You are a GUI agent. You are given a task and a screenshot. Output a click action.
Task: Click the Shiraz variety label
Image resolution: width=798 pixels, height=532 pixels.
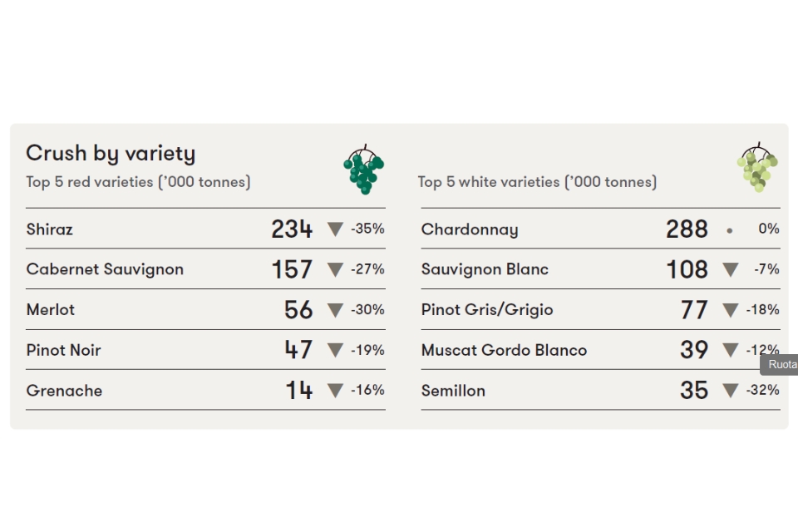coord(49,229)
